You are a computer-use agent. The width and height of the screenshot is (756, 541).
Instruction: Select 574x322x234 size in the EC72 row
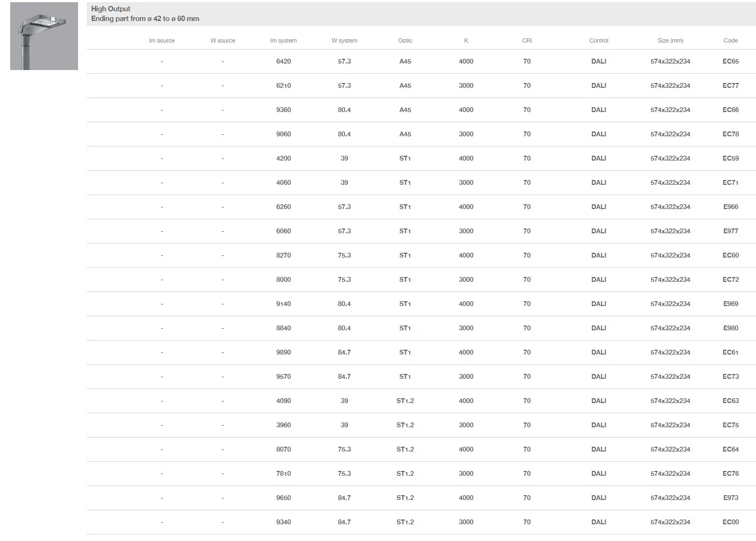pos(670,280)
